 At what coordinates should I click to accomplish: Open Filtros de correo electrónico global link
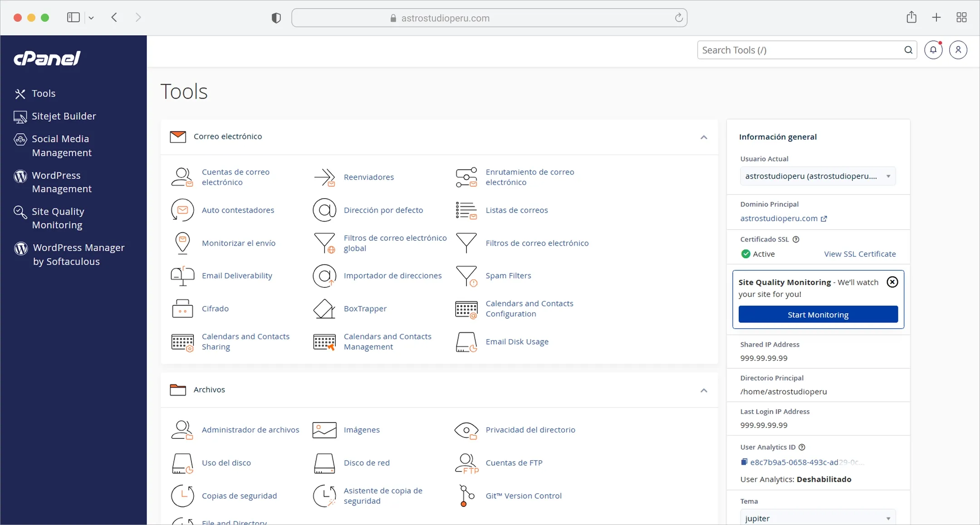click(x=395, y=243)
